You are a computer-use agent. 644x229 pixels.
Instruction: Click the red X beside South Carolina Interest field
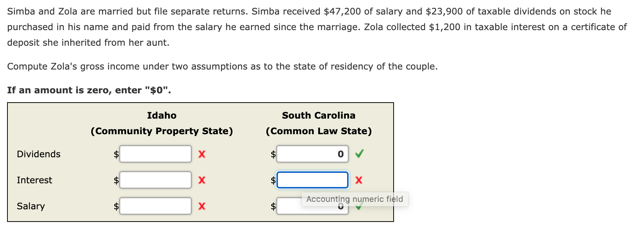358,180
